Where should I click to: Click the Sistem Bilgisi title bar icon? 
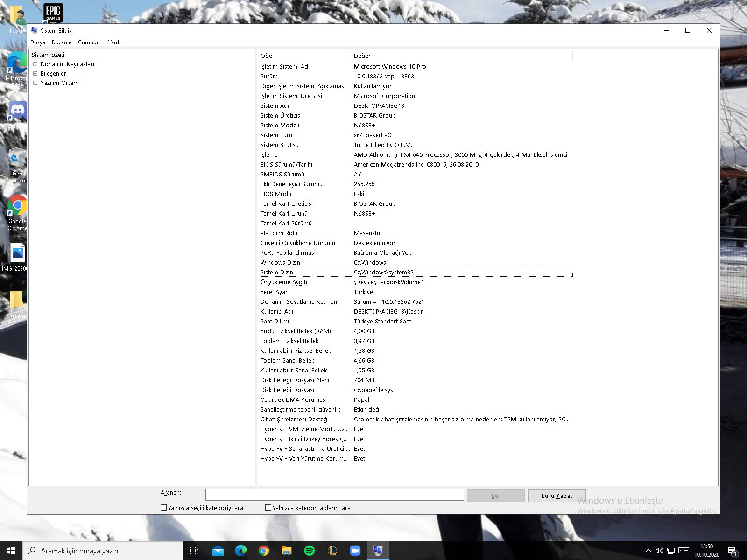(x=34, y=30)
